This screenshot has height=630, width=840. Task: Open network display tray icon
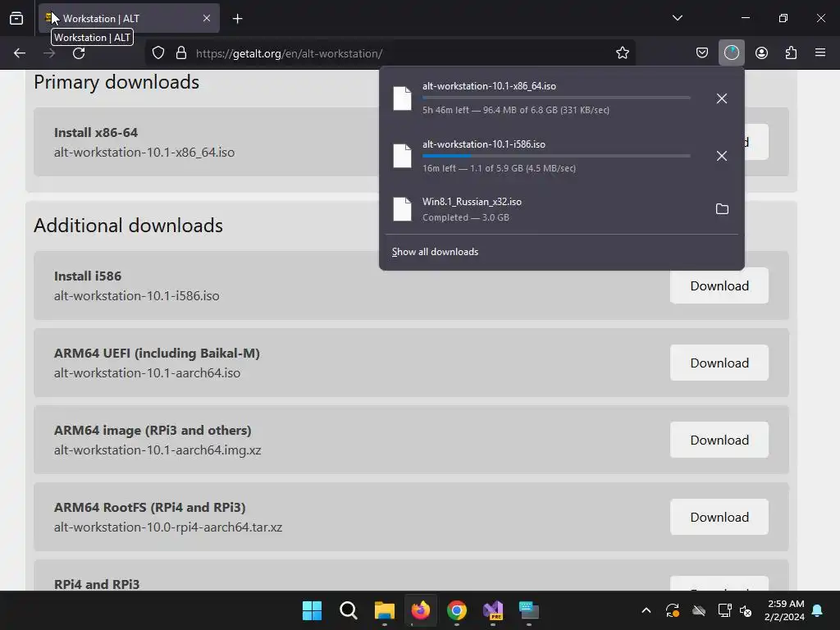pyautogui.click(x=724, y=610)
